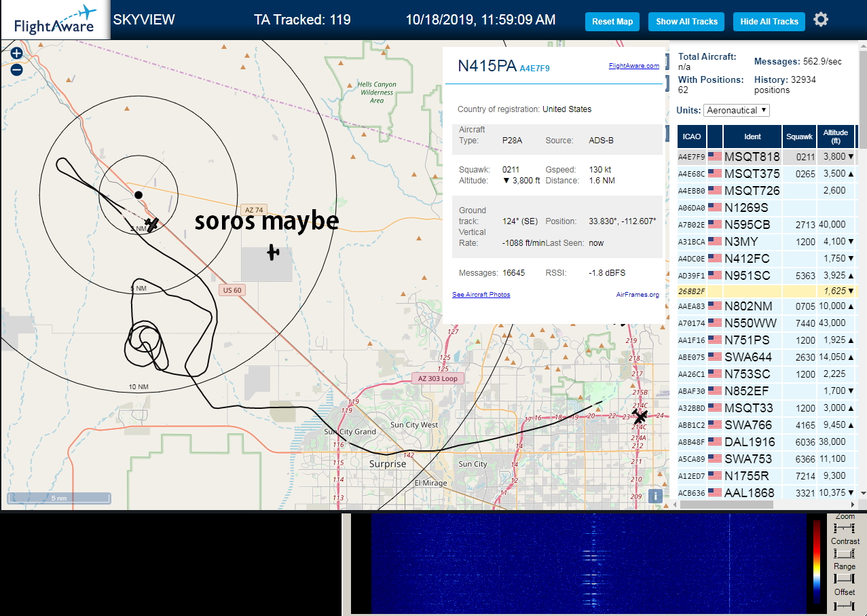Open the FlightAware.com link in aircraft panel
The image size is (867, 616).
pyautogui.click(x=634, y=66)
